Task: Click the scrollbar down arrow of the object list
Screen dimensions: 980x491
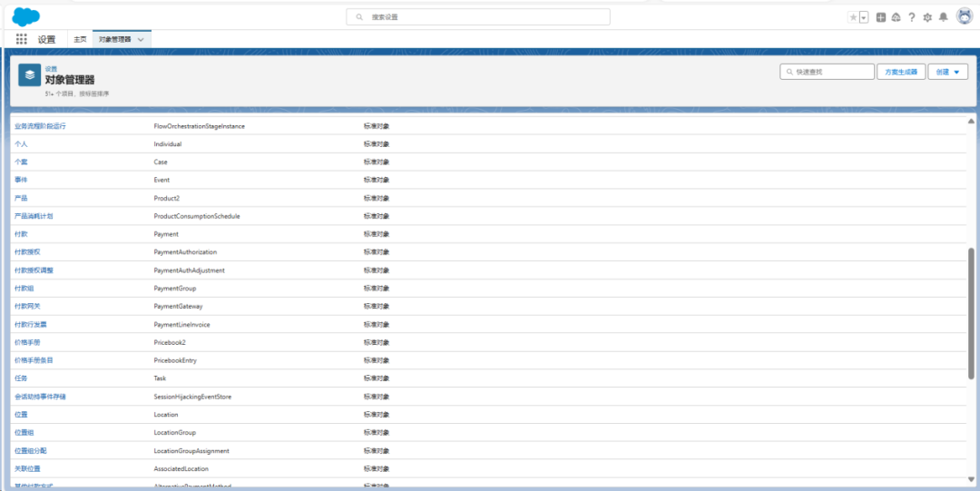Action: 971,480
